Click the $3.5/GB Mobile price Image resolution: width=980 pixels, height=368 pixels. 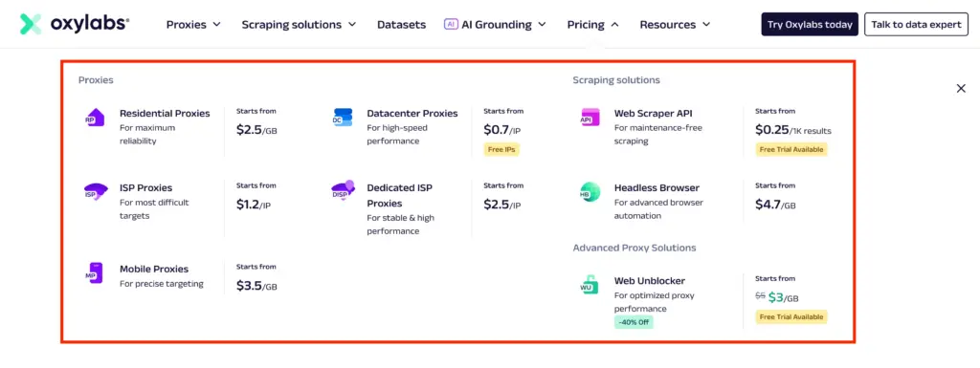click(x=256, y=285)
